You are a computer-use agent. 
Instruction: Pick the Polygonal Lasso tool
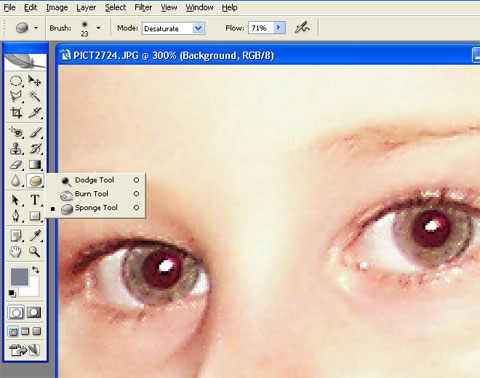16,97
